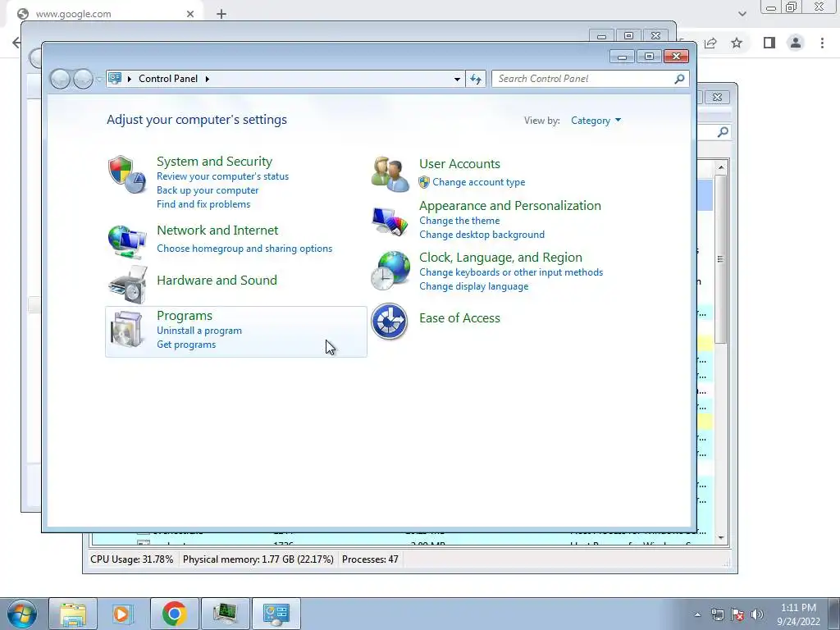The image size is (840, 630).
Task: Click Control Panel taskbar icon
Action: click(276, 614)
